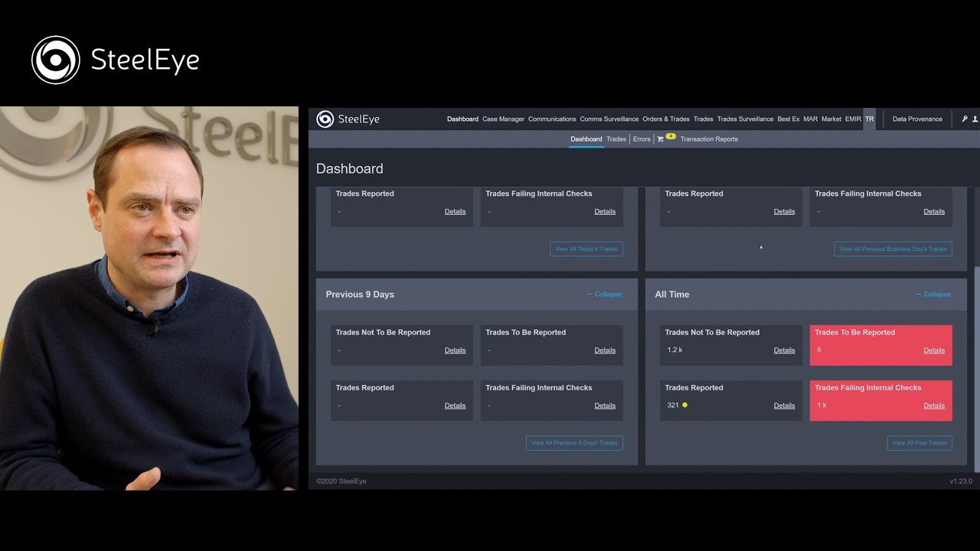Open Comms Surveillance menu item
Viewport: 980px width, 551px height.
(x=609, y=119)
